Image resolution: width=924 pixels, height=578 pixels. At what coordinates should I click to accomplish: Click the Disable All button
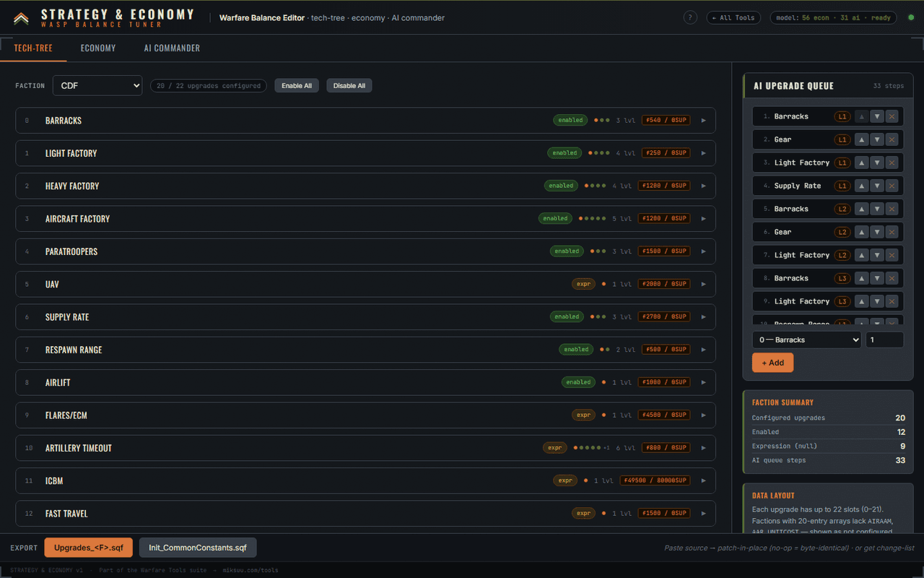(x=349, y=85)
